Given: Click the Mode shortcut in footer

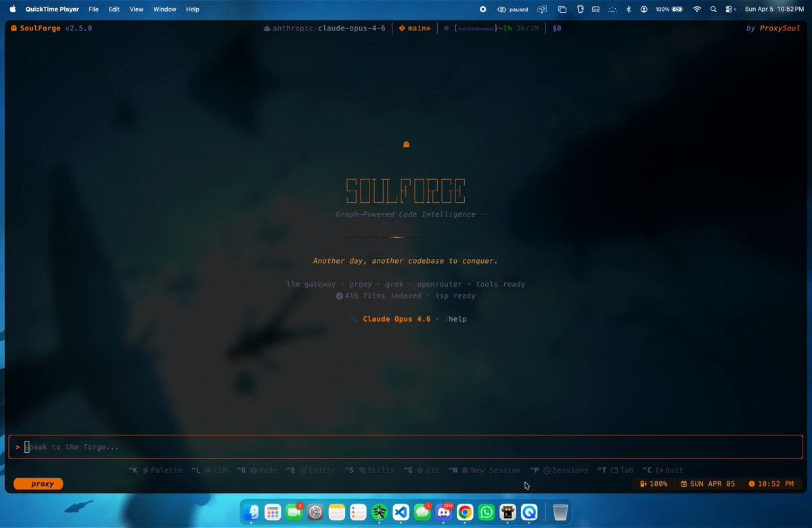Looking at the screenshot, I should (x=256, y=470).
